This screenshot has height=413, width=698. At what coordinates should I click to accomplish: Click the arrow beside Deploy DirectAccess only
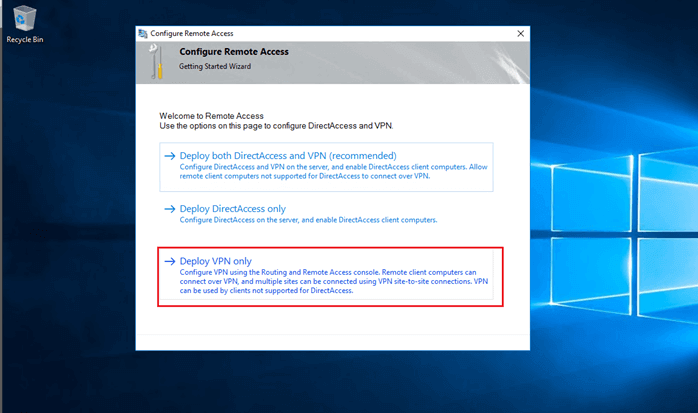[170, 209]
